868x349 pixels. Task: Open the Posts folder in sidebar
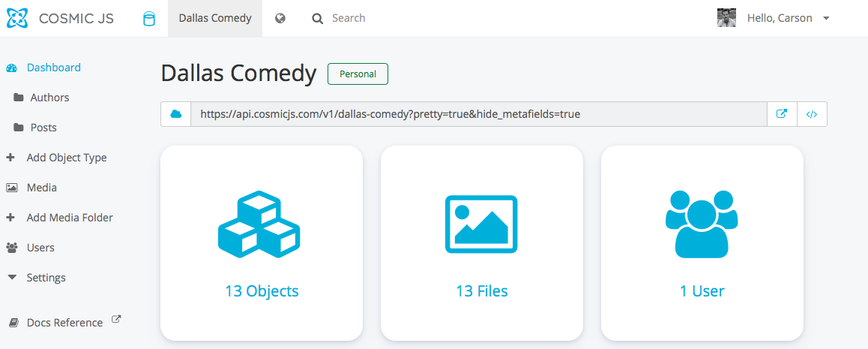click(x=43, y=128)
